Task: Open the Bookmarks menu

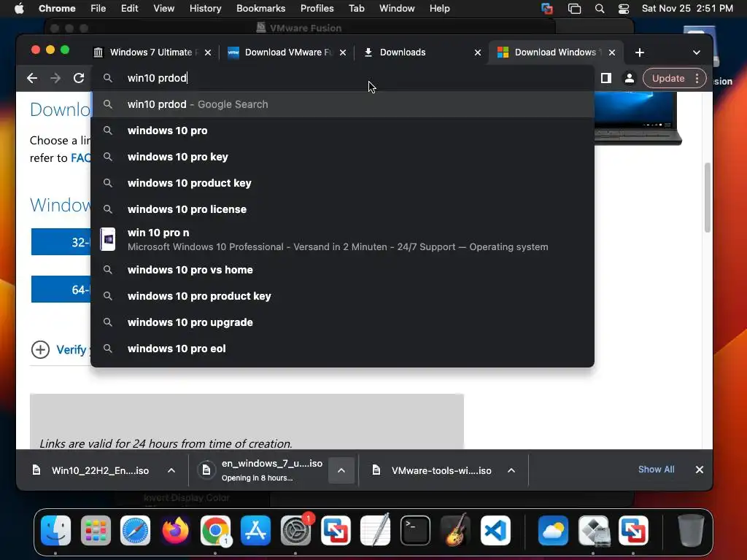Action: [x=260, y=9]
